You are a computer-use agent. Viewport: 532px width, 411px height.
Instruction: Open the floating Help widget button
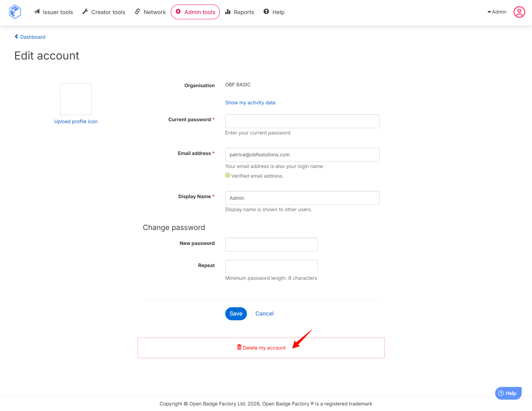(x=508, y=393)
